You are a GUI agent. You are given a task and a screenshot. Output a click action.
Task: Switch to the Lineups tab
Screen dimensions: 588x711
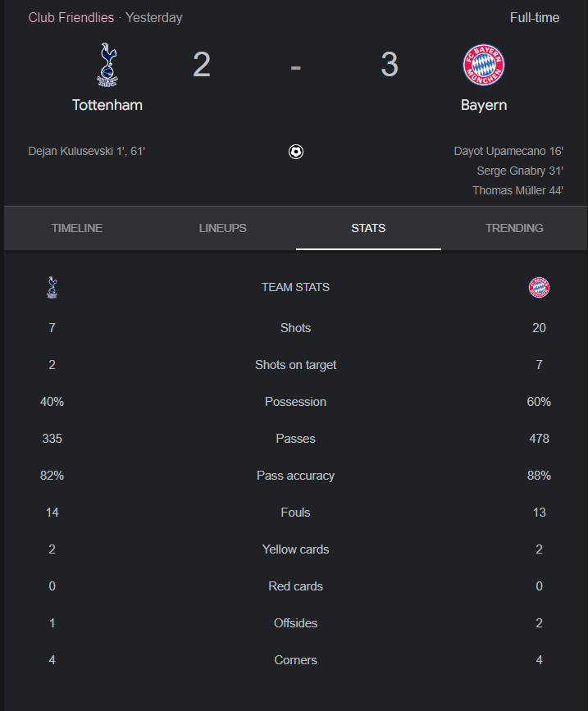[222, 228]
